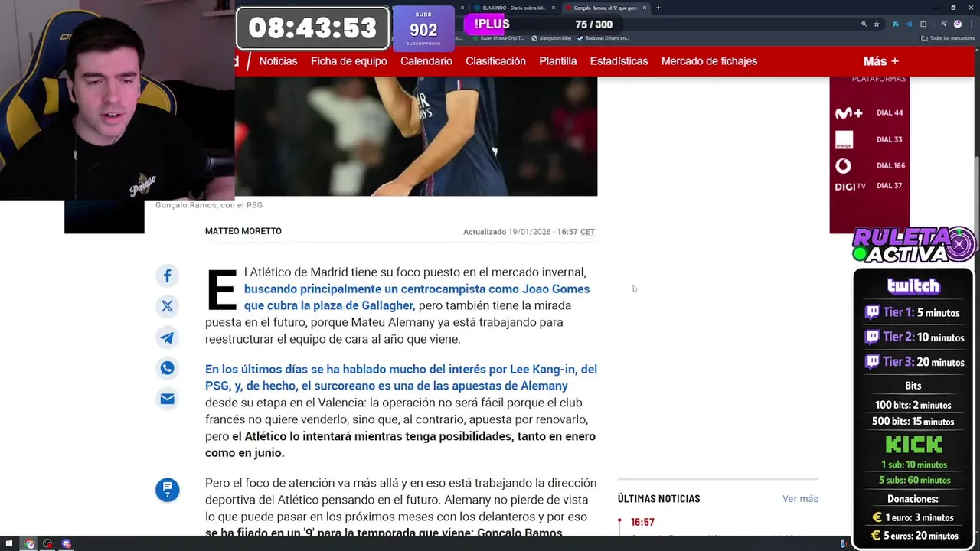
Task: Share the article on Facebook
Action: (x=167, y=275)
